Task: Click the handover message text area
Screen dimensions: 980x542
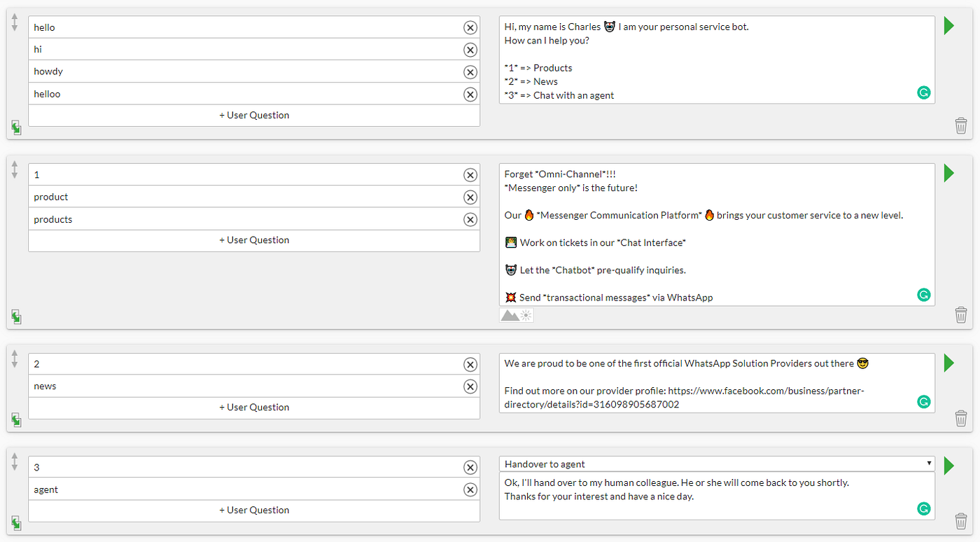Action: tap(707, 496)
